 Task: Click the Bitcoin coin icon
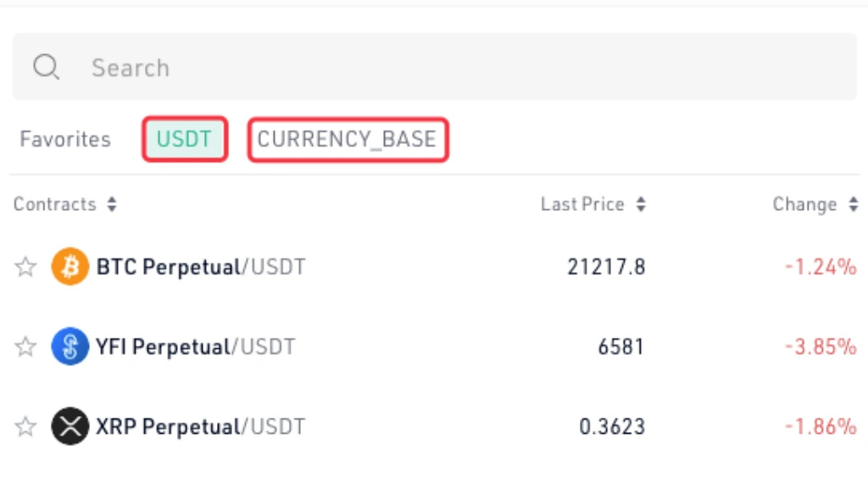click(70, 267)
